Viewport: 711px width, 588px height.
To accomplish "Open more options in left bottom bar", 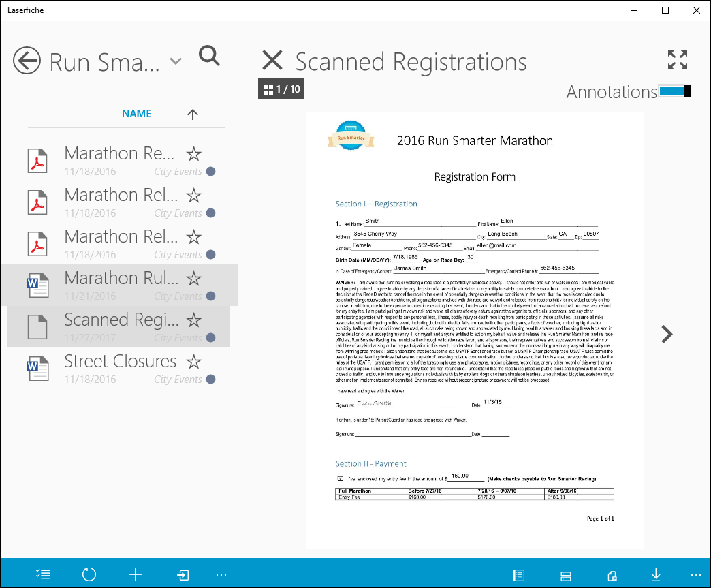I will [x=221, y=575].
